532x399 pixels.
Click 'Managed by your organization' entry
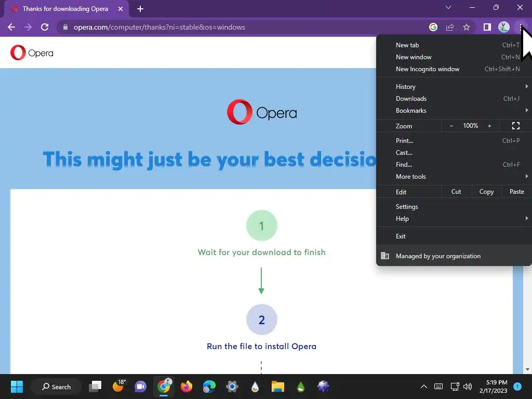tap(454, 256)
